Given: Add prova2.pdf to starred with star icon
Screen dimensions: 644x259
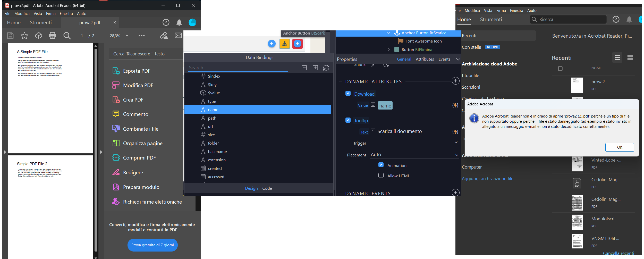Looking at the screenshot, I should click(24, 36).
